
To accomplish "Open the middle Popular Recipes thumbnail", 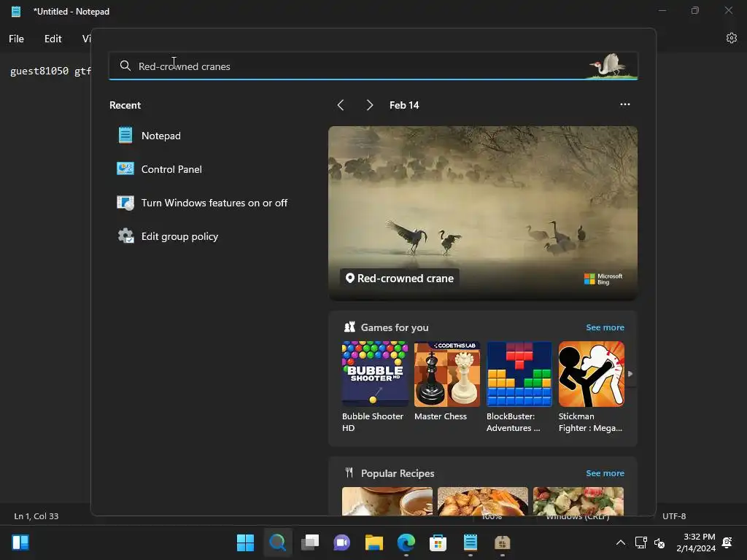I will click(x=483, y=501).
